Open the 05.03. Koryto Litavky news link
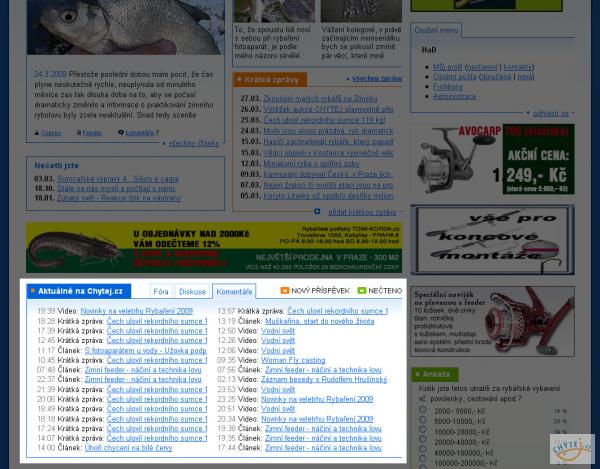The image size is (600, 469). pos(328,195)
